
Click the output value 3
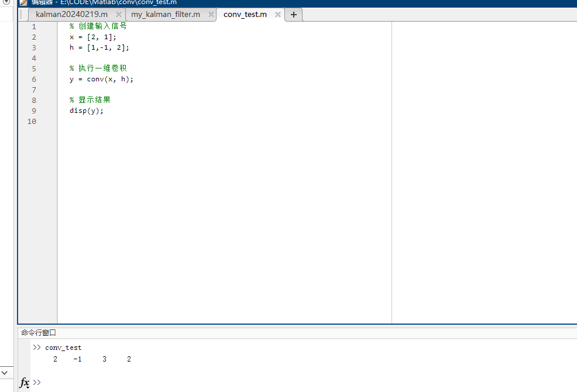(105, 359)
